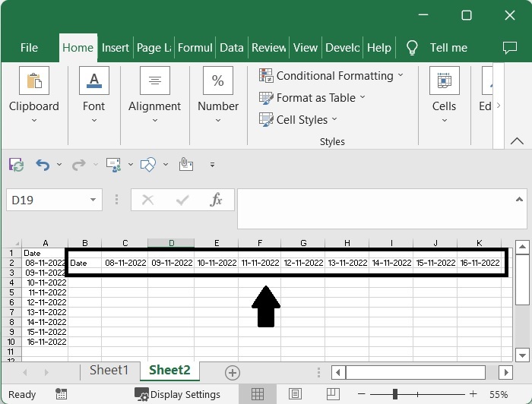Click the zoom slider handle

tap(395, 394)
